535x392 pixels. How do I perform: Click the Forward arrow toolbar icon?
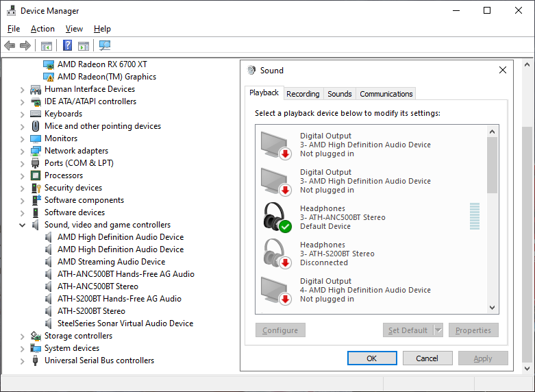(25, 45)
